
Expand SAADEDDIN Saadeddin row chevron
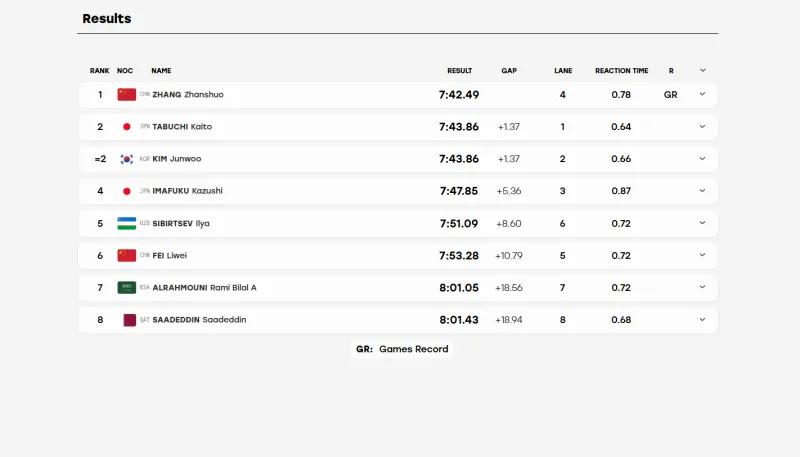click(703, 320)
